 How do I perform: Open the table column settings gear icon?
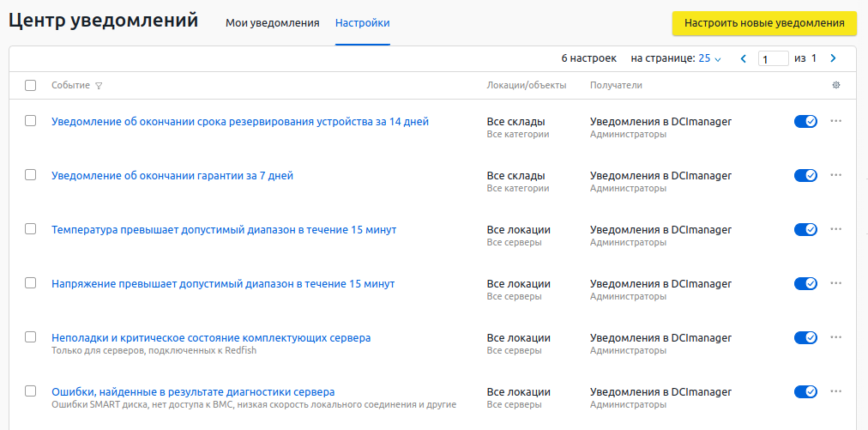pos(836,85)
